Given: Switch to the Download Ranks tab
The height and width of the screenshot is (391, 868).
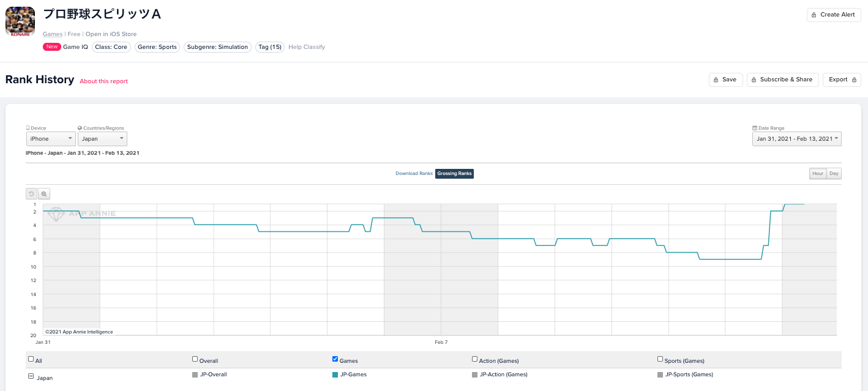Looking at the screenshot, I should [x=414, y=174].
